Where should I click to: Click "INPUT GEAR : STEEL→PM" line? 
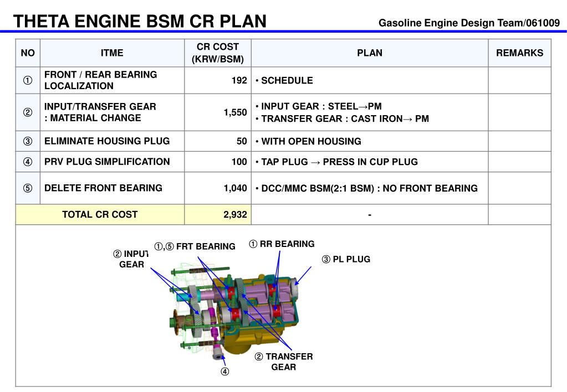click(319, 106)
